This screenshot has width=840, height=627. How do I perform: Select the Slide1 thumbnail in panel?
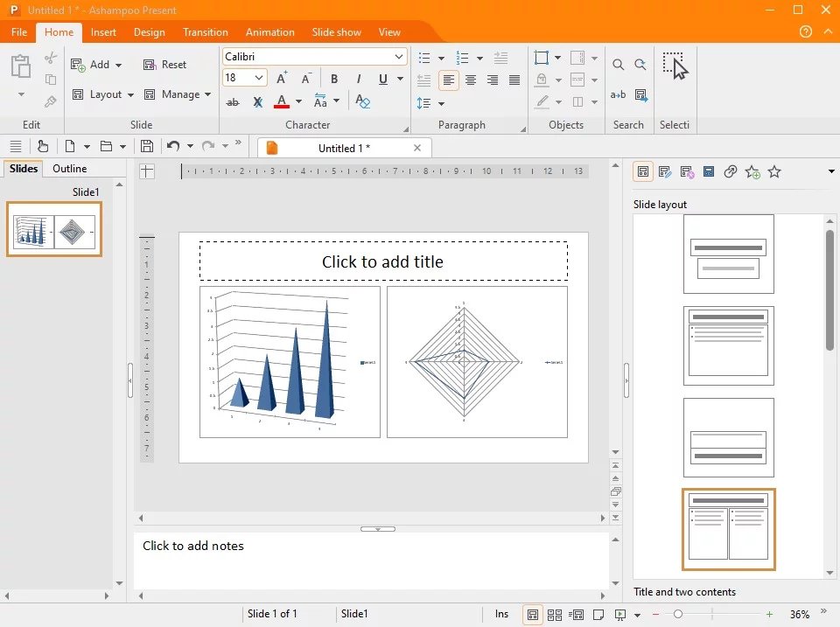coord(54,230)
